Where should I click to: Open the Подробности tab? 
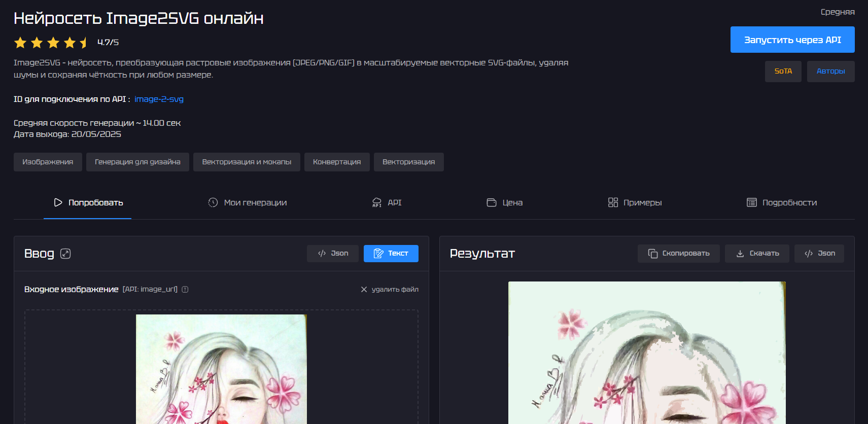(x=782, y=203)
